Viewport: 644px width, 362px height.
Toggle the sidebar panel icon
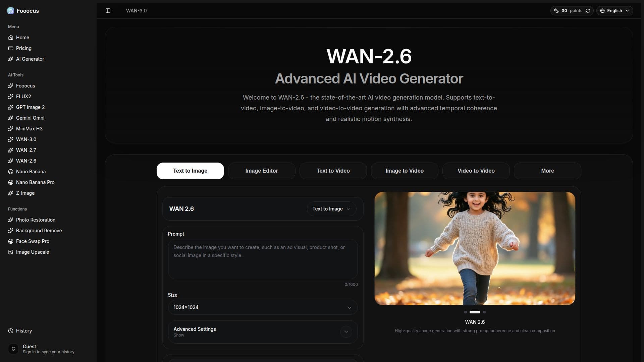(x=108, y=11)
